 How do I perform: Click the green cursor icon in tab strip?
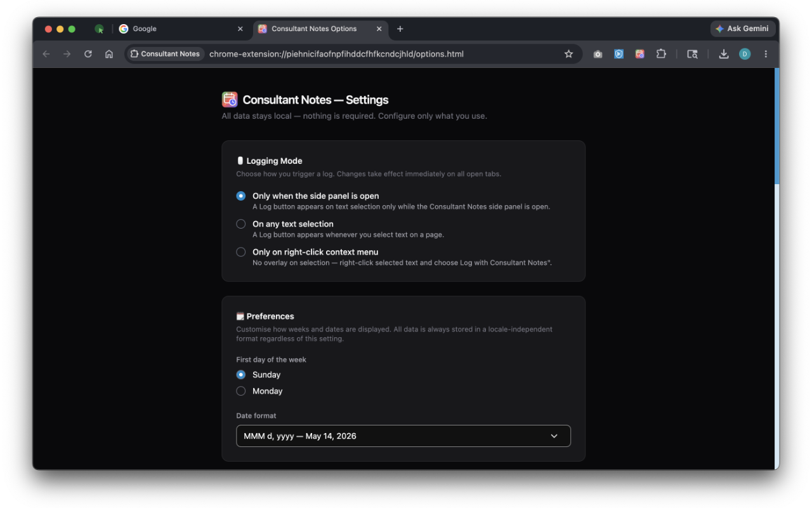[100, 29]
